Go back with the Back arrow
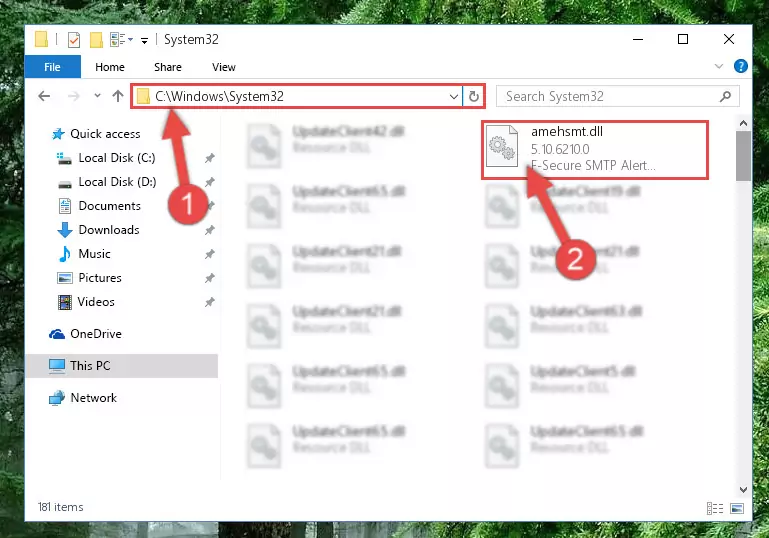Viewport: 769px width, 538px height. point(44,96)
